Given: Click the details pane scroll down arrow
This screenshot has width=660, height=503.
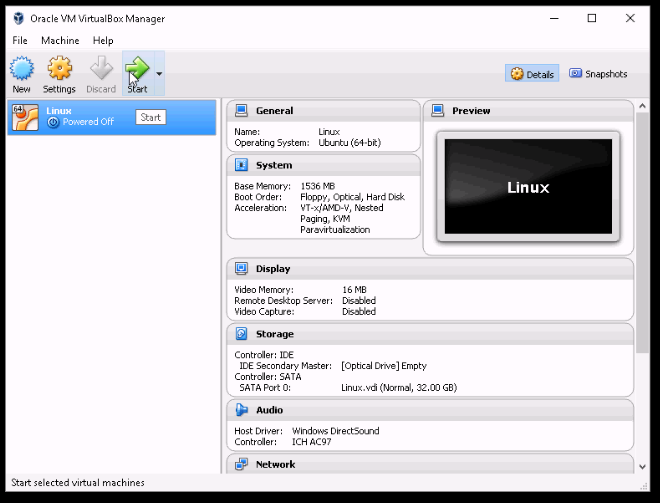Looking at the screenshot, I should point(642,467).
